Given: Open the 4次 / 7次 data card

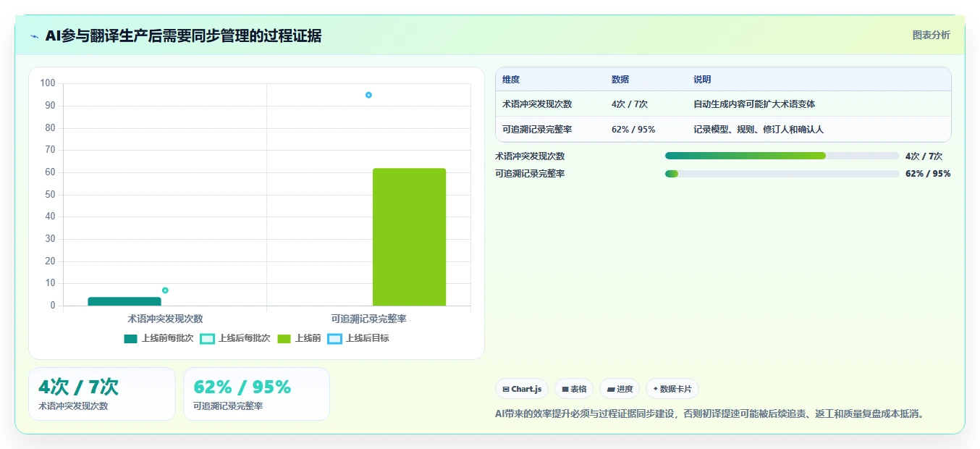Looking at the screenshot, I should 102,394.
